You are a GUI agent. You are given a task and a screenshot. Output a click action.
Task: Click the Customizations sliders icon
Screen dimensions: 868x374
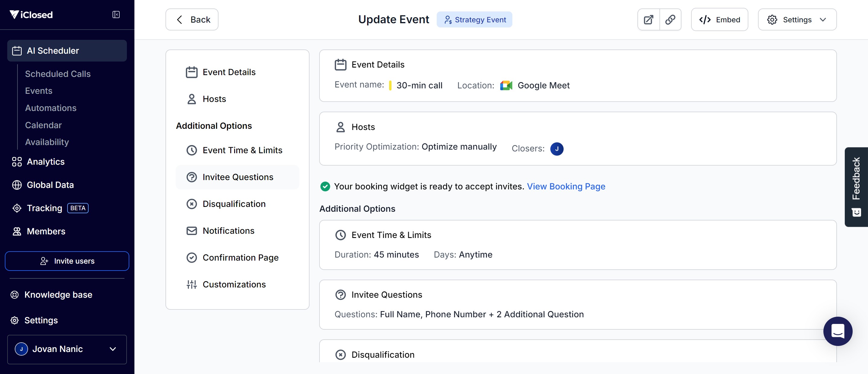click(192, 284)
